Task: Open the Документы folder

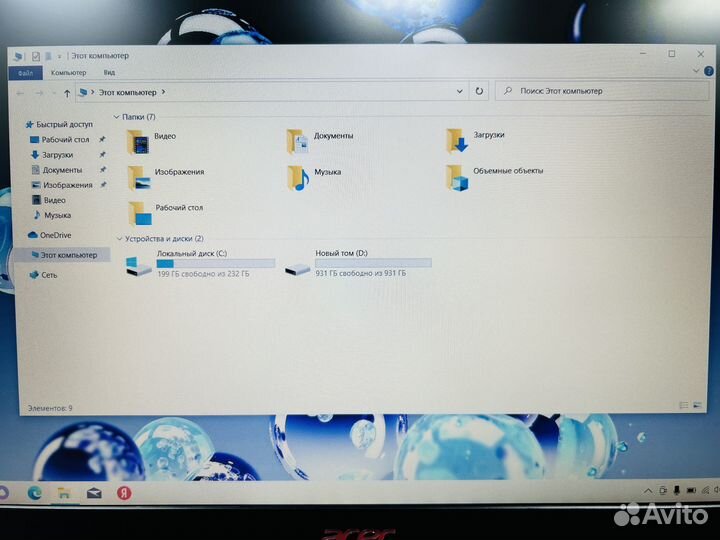Action: tap(320, 141)
